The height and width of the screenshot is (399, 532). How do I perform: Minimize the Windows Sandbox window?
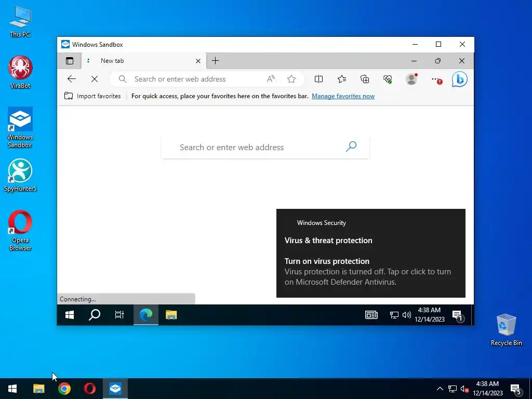click(415, 45)
